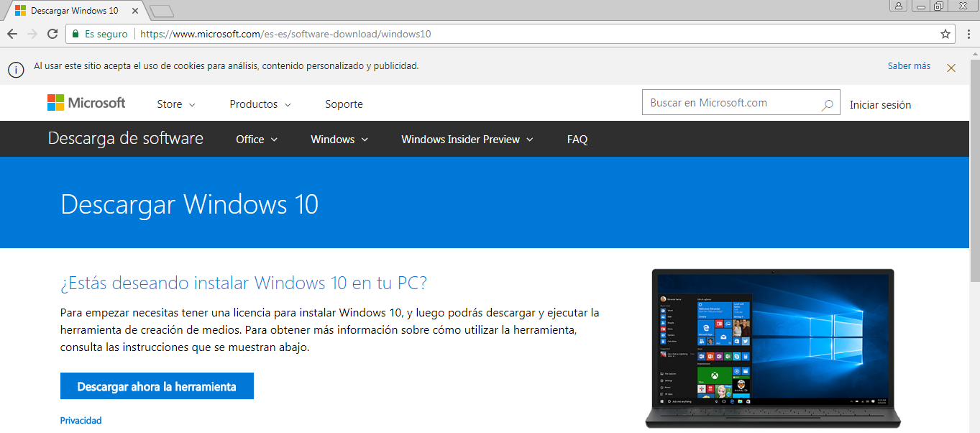Viewport: 980px width, 433px height.
Task: Dismiss the cookie notice with the X
Action: coord(951,68)
